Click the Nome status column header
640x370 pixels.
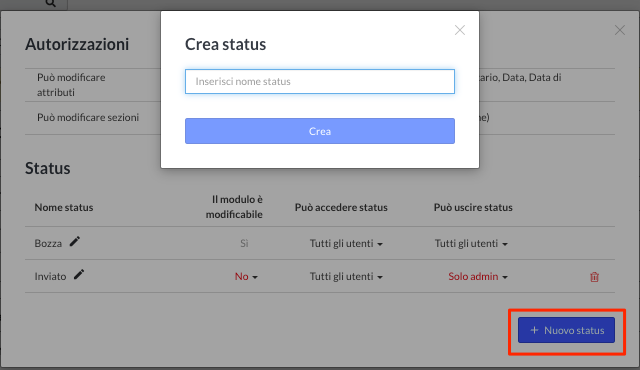pyautogui.click(x=64, y=207)
